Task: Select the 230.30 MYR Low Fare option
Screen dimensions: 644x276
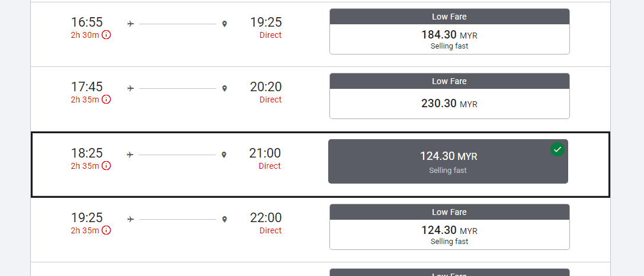Action: point(449,104)
